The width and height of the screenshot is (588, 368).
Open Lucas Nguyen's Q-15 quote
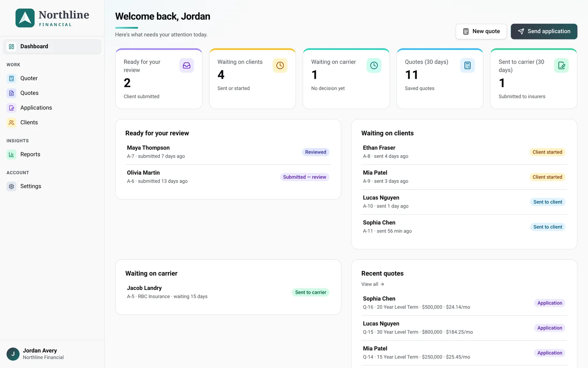click(464, 328)
